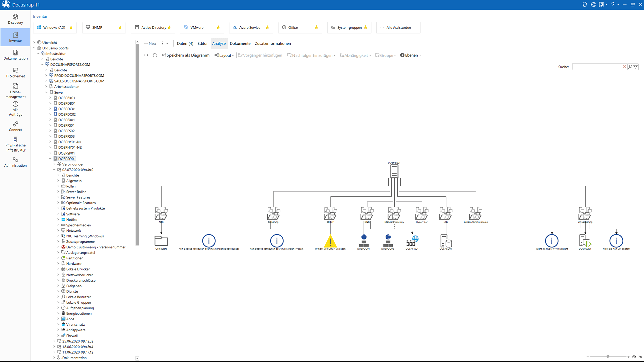This screenshot has height=362, width=644.
Task: Open the Discovery sidebar section
Action: click(x=15, y=19)
